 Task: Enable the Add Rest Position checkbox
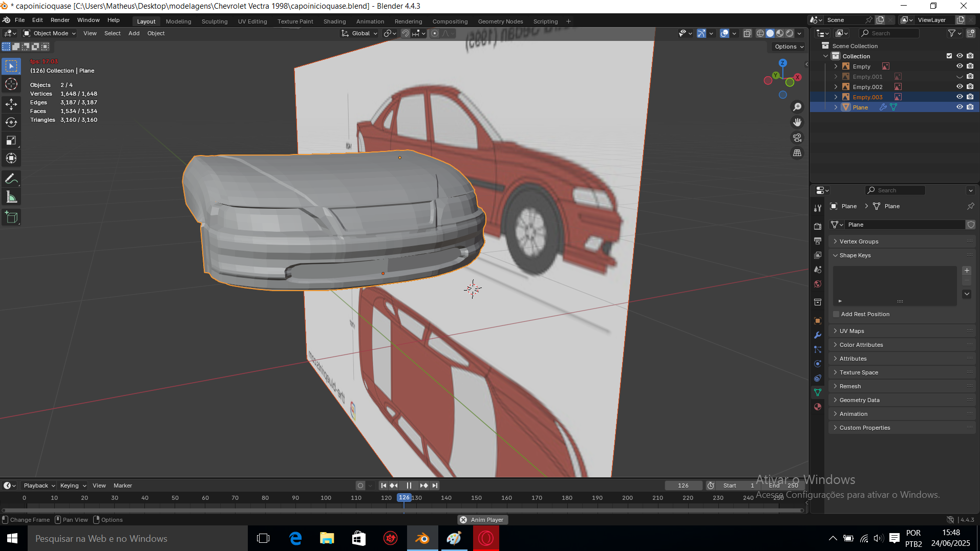[x=836, y=314]
